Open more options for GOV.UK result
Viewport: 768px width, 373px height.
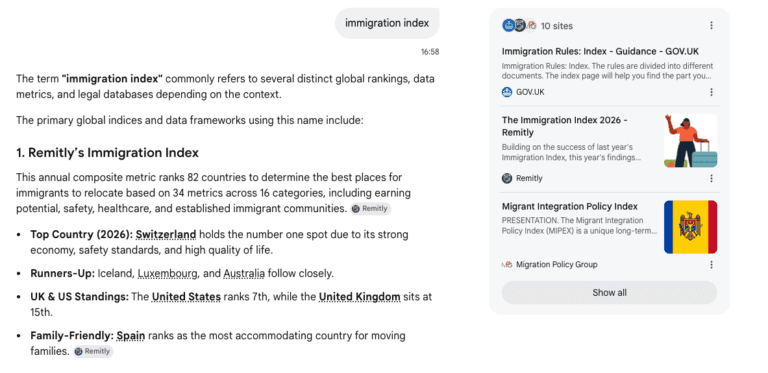pos(711,92)
